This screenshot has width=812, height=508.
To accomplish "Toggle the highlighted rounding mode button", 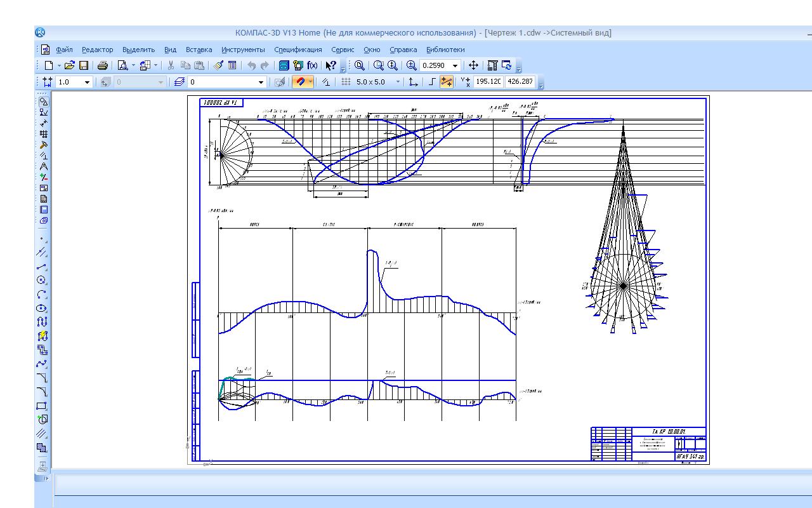I will click(447, 81).
